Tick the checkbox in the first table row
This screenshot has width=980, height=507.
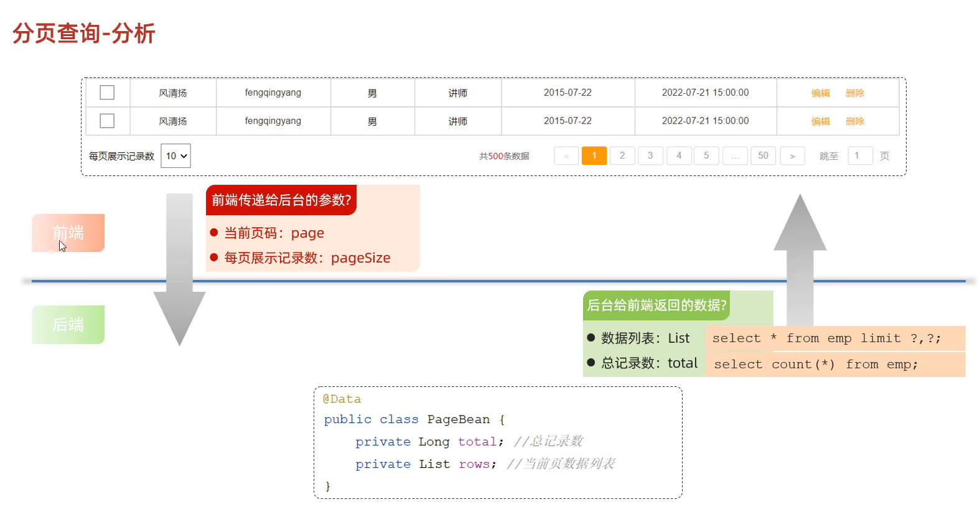pos(107,93)
